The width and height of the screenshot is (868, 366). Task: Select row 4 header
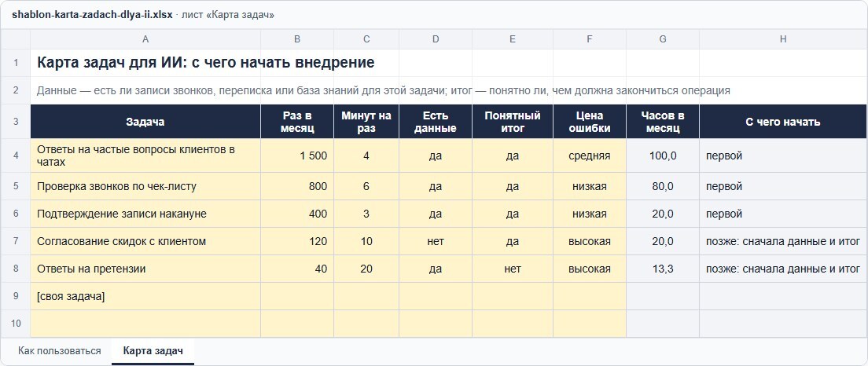click(16, 156)
